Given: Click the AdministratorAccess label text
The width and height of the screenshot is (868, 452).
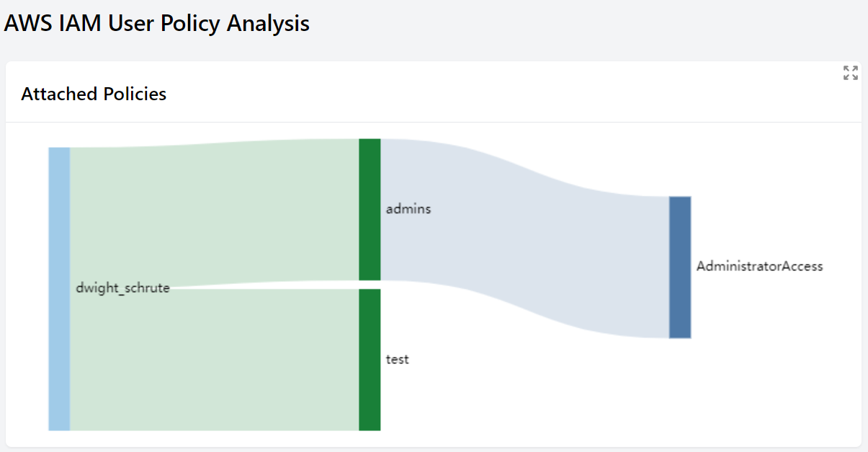Looking at the screenshot, I should pyautogui.click(x=759, y=266).
